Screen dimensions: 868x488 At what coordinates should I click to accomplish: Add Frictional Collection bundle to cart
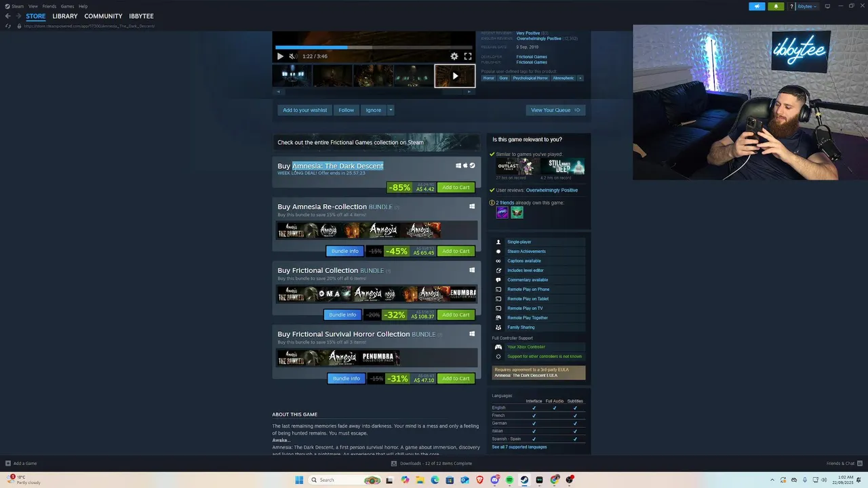tap(456, 314)
